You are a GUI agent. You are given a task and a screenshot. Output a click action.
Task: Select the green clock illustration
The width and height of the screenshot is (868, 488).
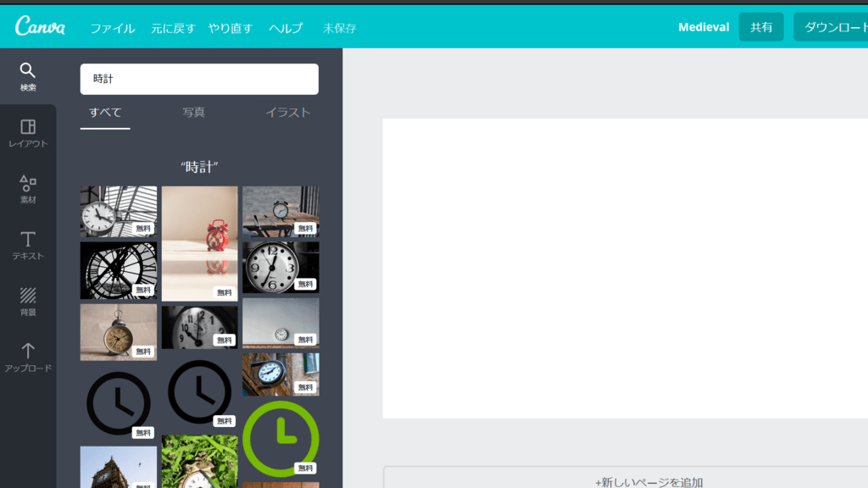281,440
